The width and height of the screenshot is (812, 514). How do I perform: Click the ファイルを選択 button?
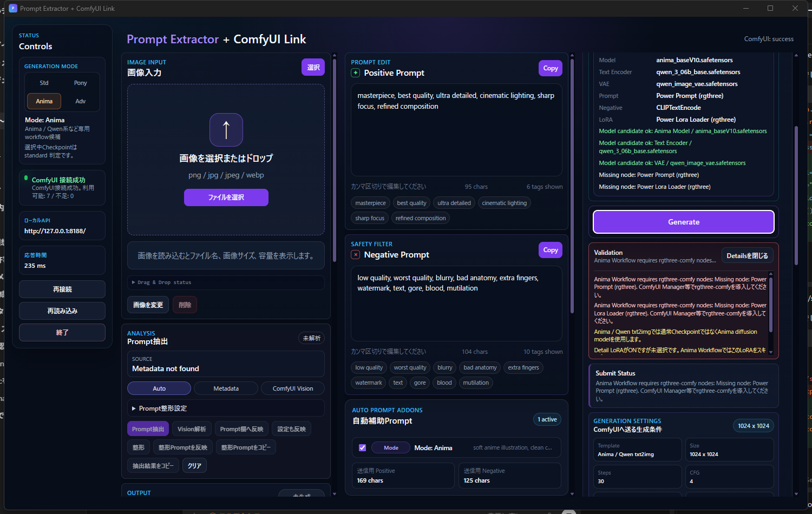click(226, 197)
